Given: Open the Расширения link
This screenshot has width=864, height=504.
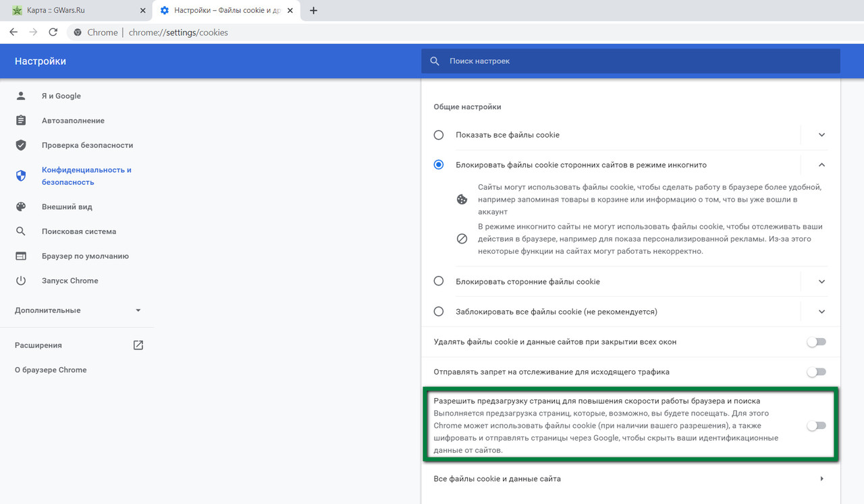Looking at the screenshot, I should [38, 345].
